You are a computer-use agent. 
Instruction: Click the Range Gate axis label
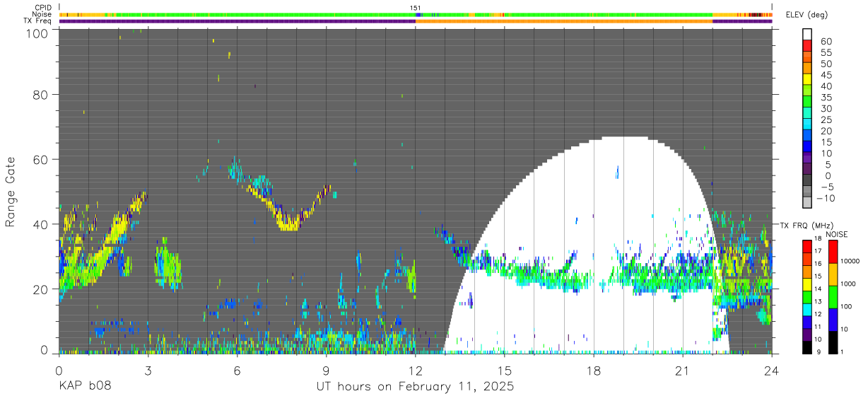pyautogui.click(x=11, y=191)
